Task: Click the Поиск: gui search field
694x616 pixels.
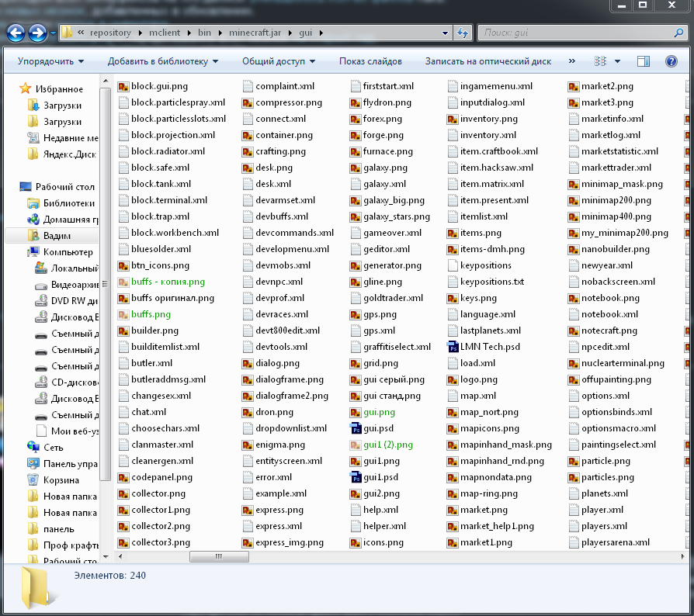Action: (x=574, y=33)
